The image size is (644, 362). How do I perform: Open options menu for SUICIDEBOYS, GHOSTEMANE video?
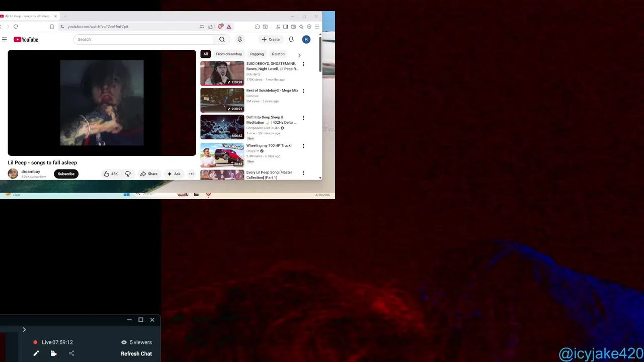click(303, 64)
